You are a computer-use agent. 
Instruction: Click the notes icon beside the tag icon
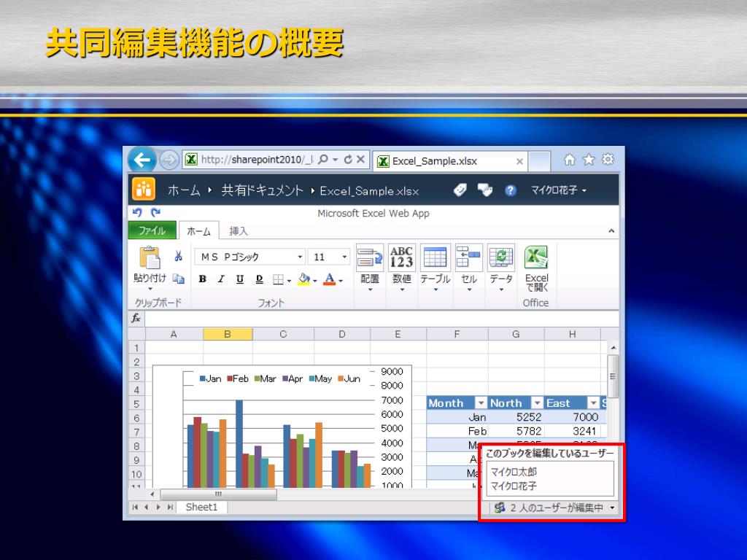pos(484,190)
